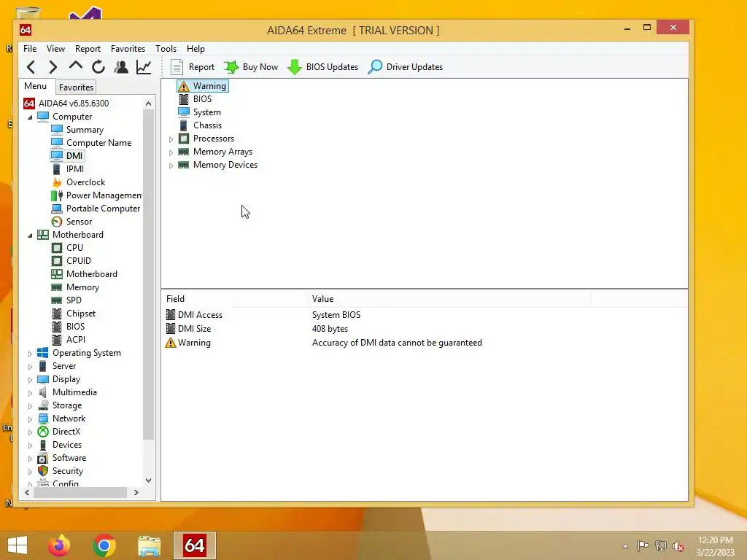This screenshot has width=747, height=560.
Task: Go back with the left arrow button
Action: click(31, 67)
